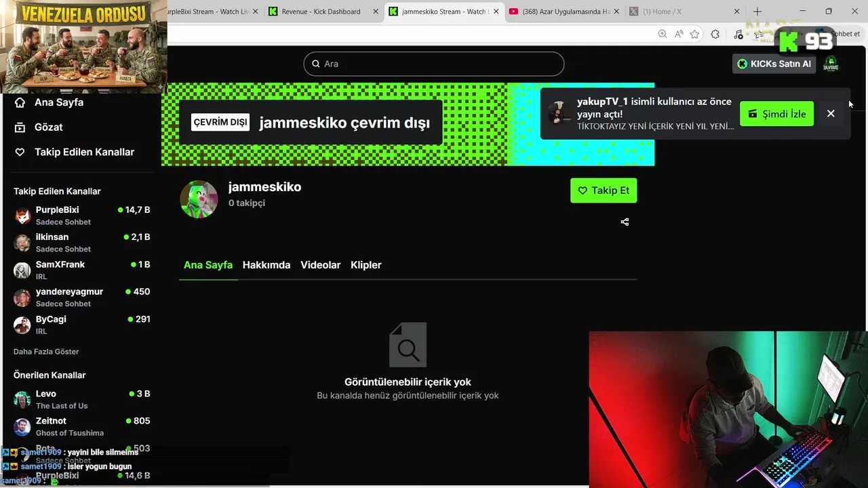Close the Revenue - Kick Dashboard tab
Image resolution: width=868 pixels, height=488 pixels.
[374, 12]
